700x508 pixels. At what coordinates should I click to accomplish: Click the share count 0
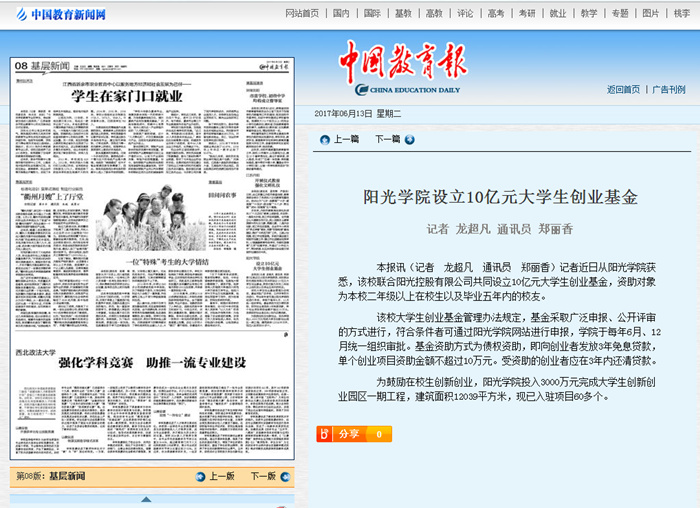click(379, 434)
